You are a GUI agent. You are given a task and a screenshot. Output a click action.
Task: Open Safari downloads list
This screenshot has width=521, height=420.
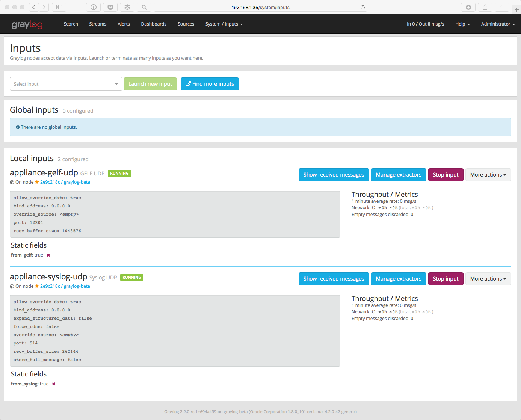[468, 7]
